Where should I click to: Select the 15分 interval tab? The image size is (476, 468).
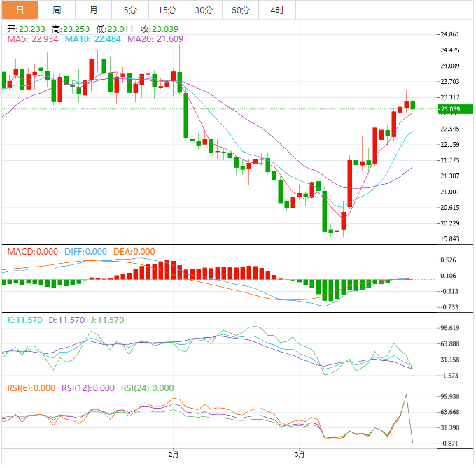pyautogui.click(x=167, y=10)
